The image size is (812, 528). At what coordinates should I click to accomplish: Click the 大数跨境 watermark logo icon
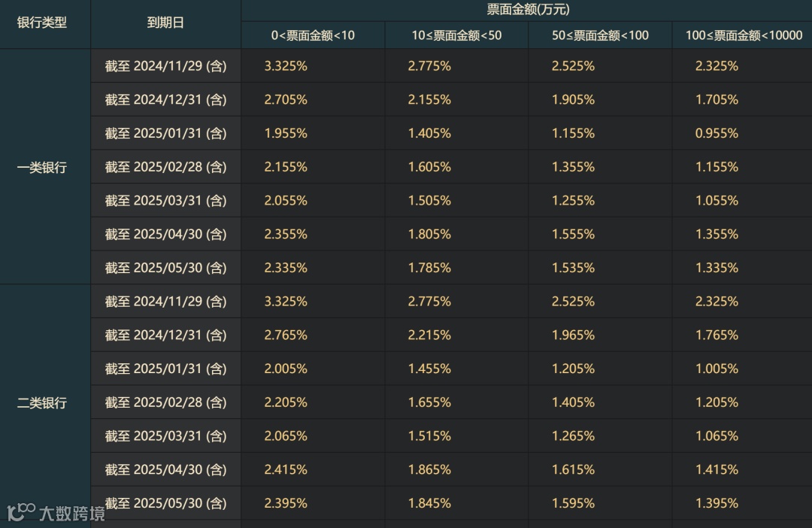tap(20, 512)
